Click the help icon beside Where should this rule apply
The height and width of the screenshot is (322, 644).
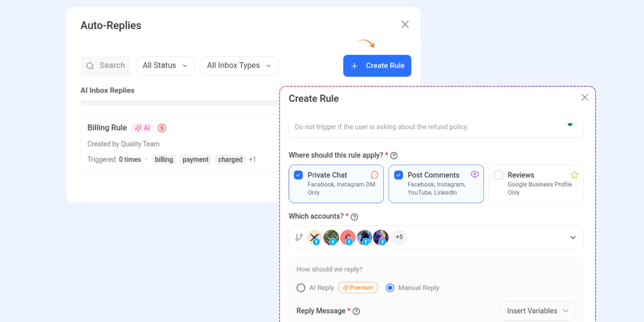pyautogui.click(x=394, y=156)
